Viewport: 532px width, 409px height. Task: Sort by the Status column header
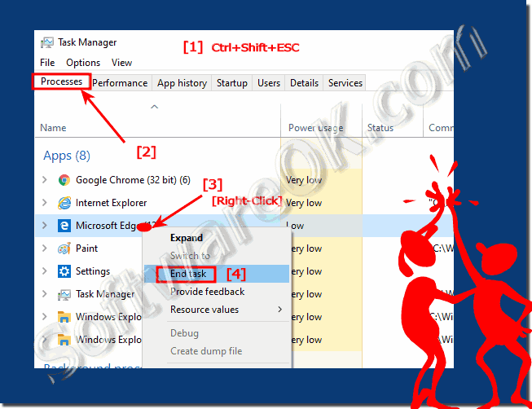[380, 128]
